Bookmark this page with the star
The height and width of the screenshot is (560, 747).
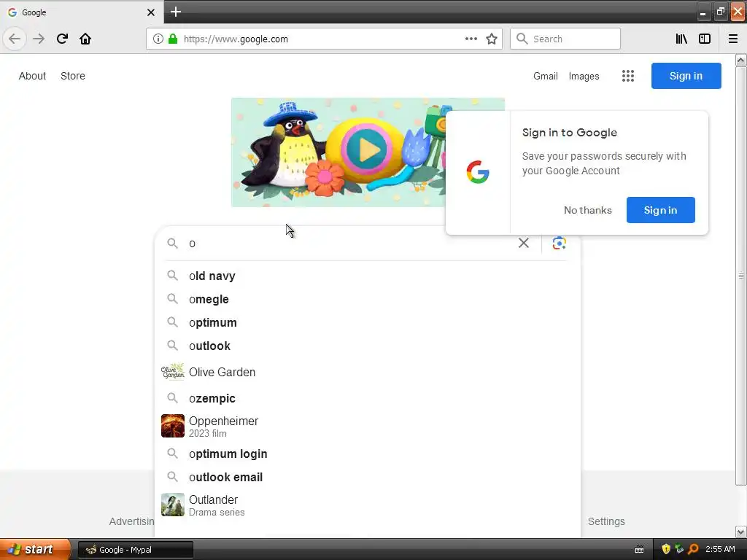click(x=492, y=39)
